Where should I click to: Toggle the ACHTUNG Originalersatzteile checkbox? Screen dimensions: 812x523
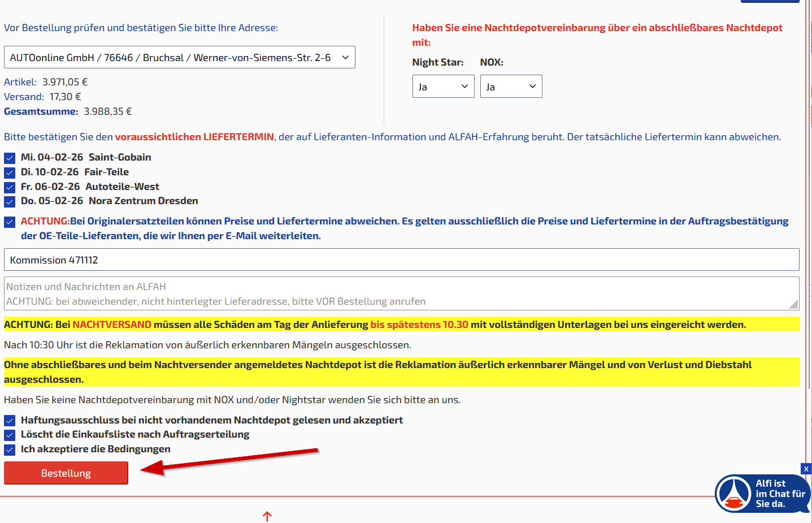10,222
